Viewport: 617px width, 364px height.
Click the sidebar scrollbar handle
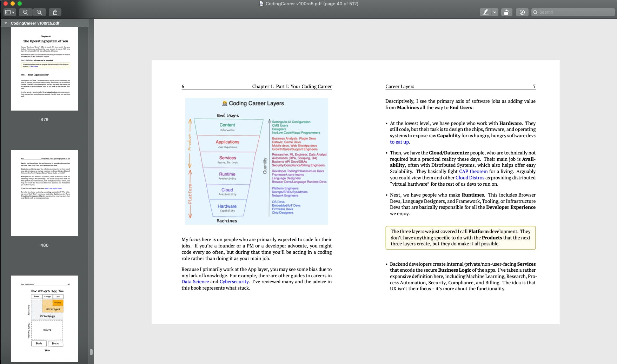tap(91, 352)
